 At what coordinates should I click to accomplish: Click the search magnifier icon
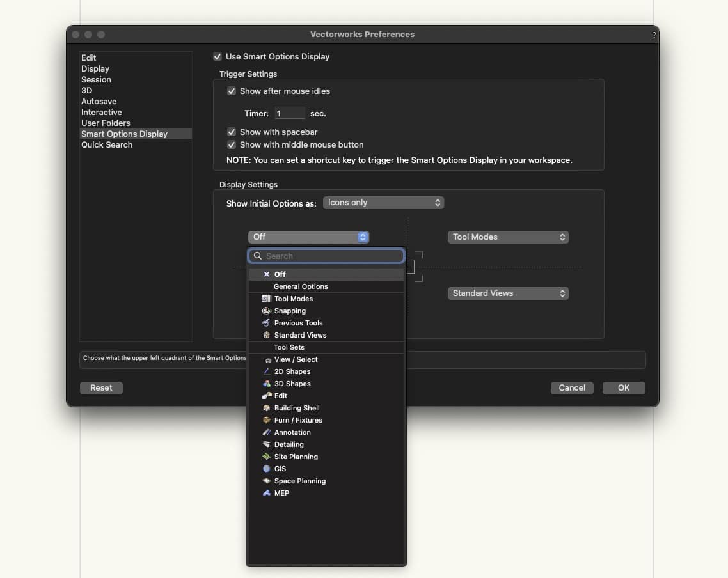click(258, 256)
